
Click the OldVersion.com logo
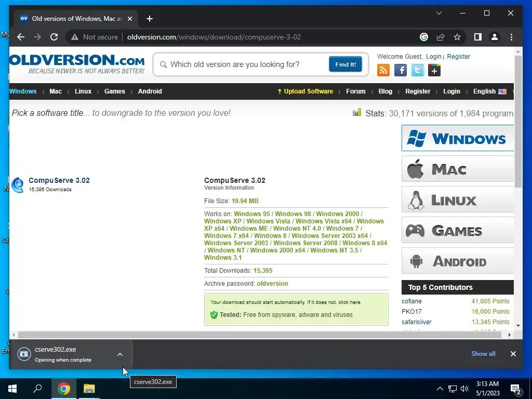click(x=77, y=64)
